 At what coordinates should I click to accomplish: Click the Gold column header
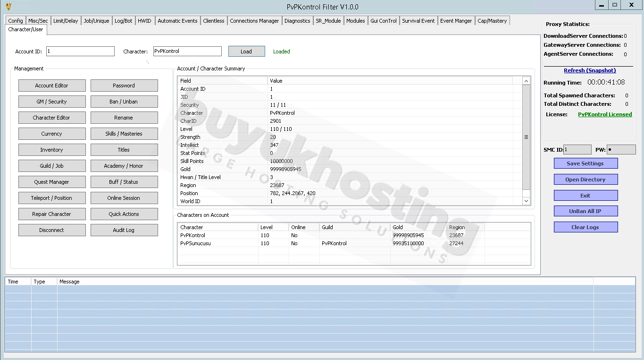[418, 227]
